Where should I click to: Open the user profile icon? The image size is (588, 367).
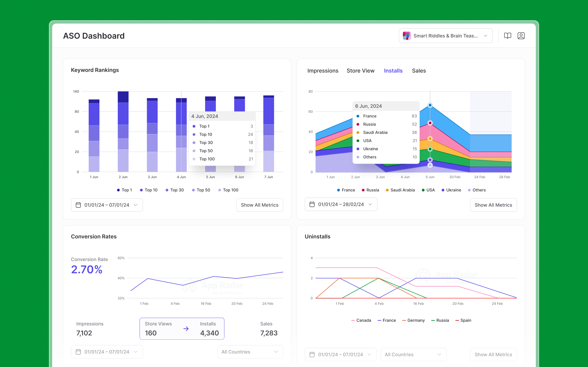point(521,36)
